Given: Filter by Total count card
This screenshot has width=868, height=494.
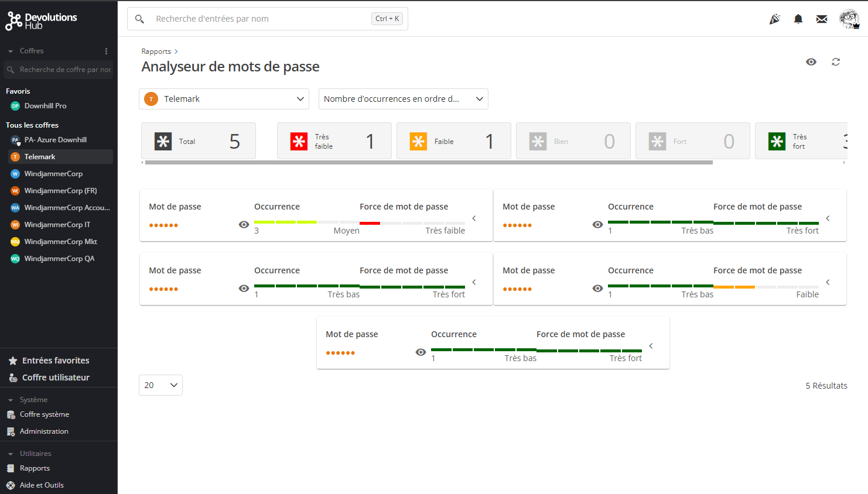Looking at the screenshot, I should [x=199, y=141].
